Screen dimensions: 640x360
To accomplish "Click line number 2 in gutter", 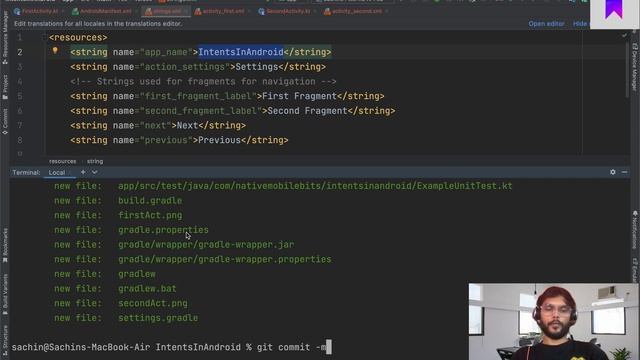I will (20, 52).
